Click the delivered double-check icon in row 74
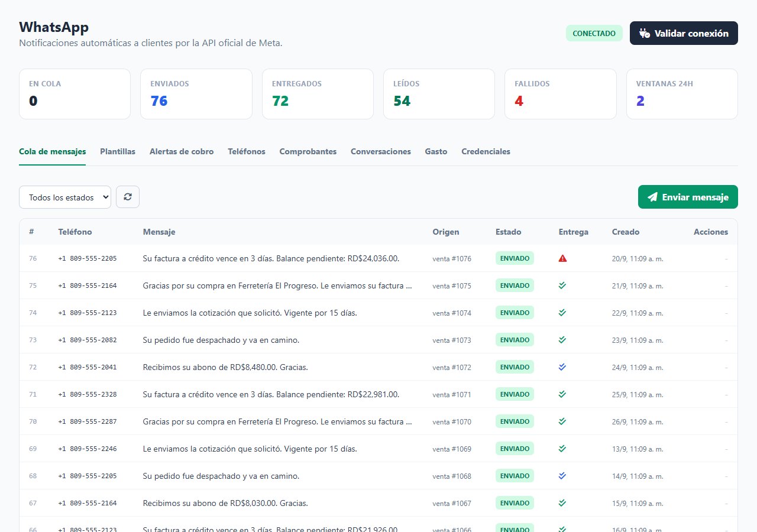Image resolution: width=757 pixels, height=532 pixels. [562, 313]
